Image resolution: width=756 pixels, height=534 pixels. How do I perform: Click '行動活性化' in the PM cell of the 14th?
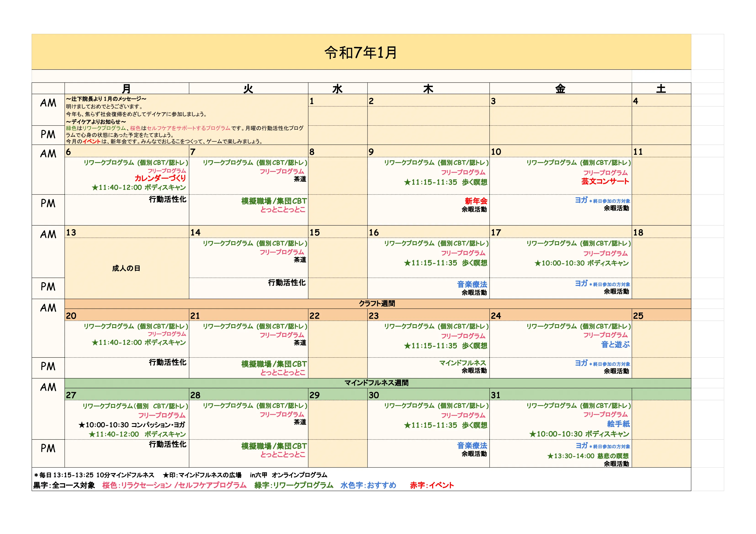tap(287, 283)
